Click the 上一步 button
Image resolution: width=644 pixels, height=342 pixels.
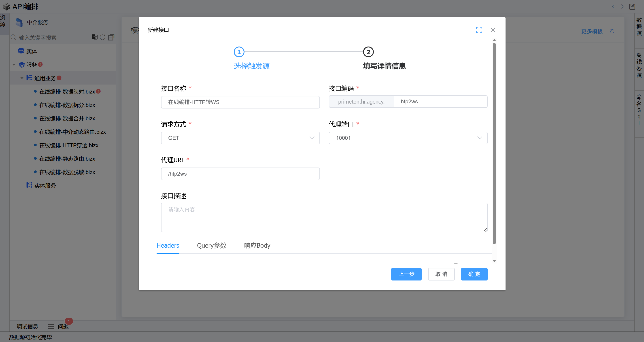406,274
